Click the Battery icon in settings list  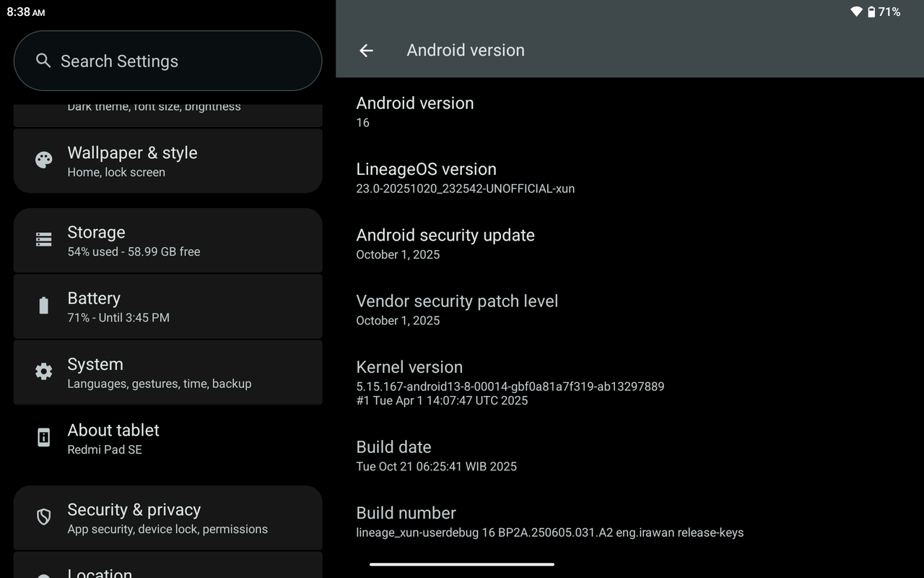click(x=43, y=306)
